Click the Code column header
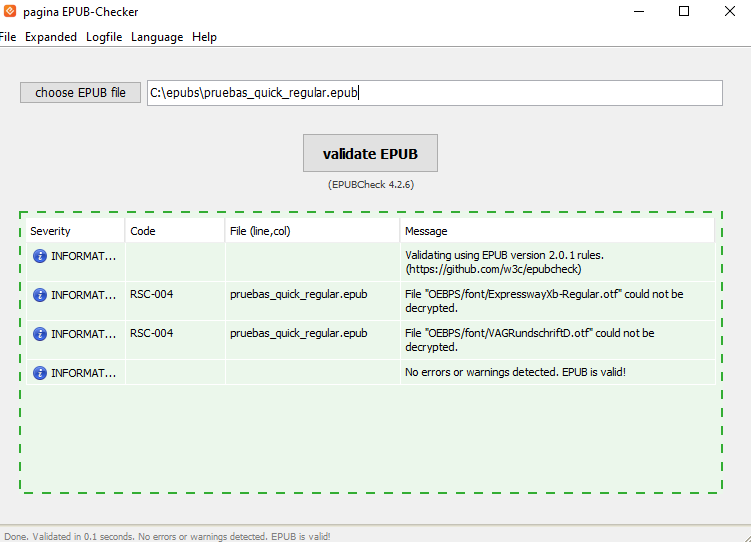The width and height of the screenshot is (751, 542). pos(175,231)
